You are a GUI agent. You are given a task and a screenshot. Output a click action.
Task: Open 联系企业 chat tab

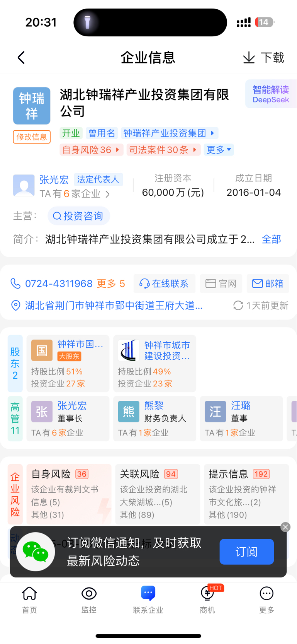(x=148, y=600)
